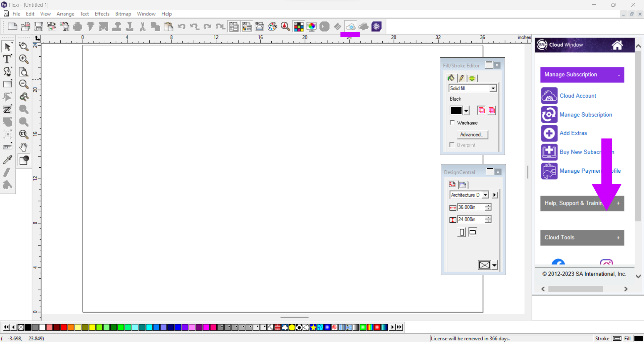Expand the Cloud Tools section
Image resolution: width=644 pixels, height=342 pixels.
(582, 238)
